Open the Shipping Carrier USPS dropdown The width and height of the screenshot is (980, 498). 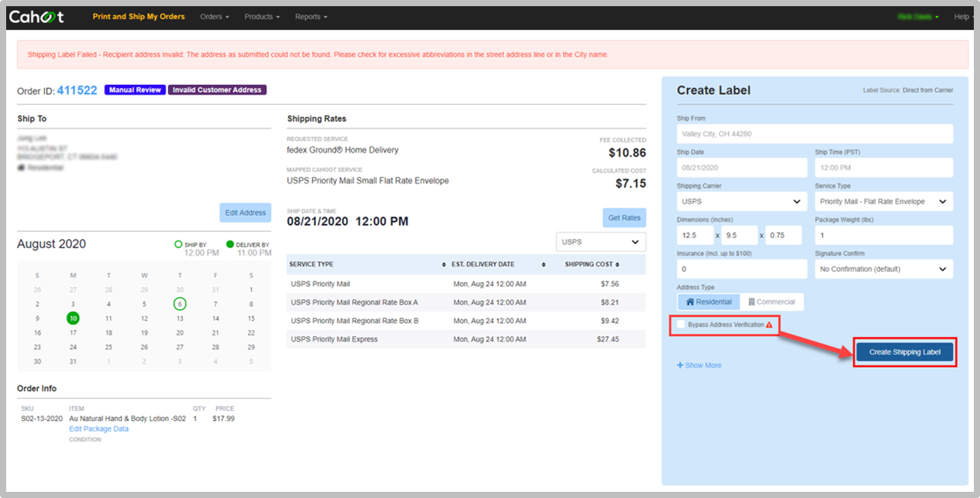click(x=742, y=201)
